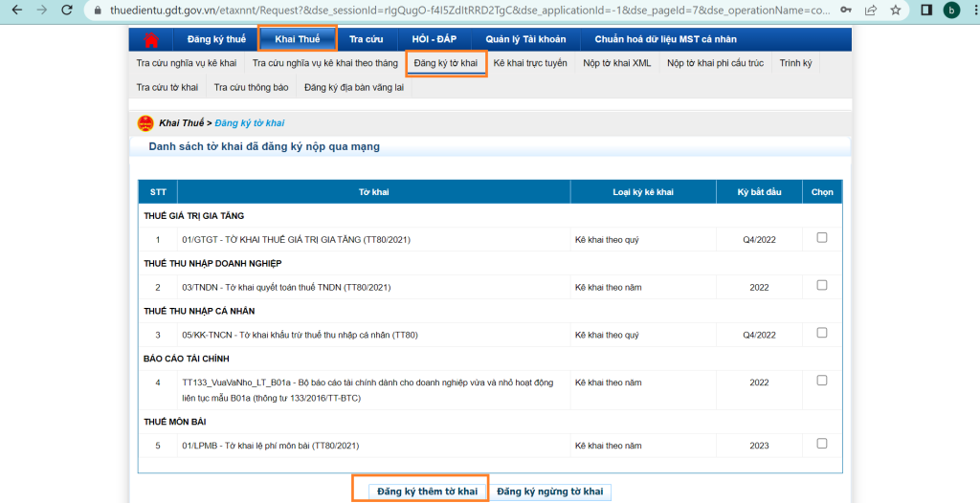The image size is (980, 503).
Task: Click Chọn column header
Action: click(822, 192)
